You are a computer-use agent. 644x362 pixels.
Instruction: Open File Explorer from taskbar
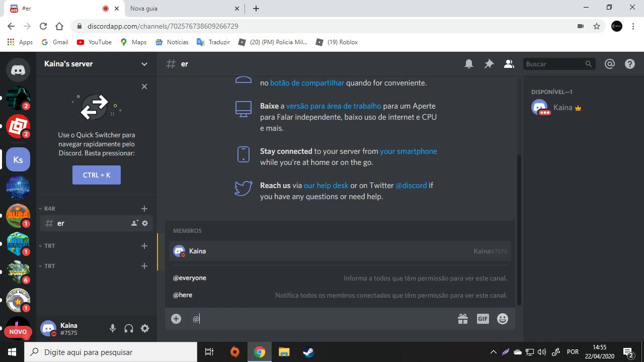284,352
